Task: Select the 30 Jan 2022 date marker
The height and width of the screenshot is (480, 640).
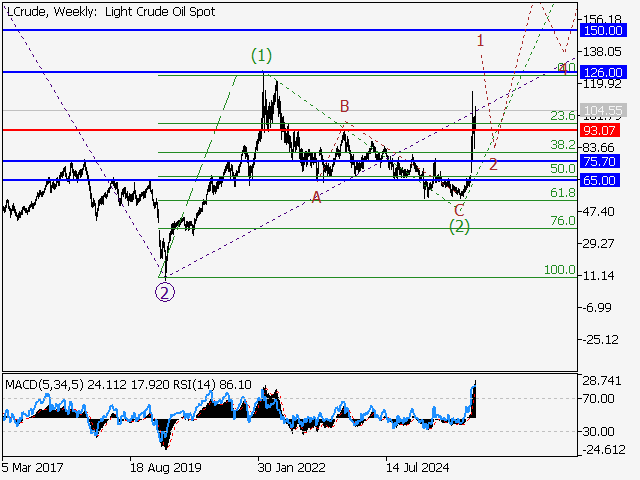Action: [x=291, y=466]
